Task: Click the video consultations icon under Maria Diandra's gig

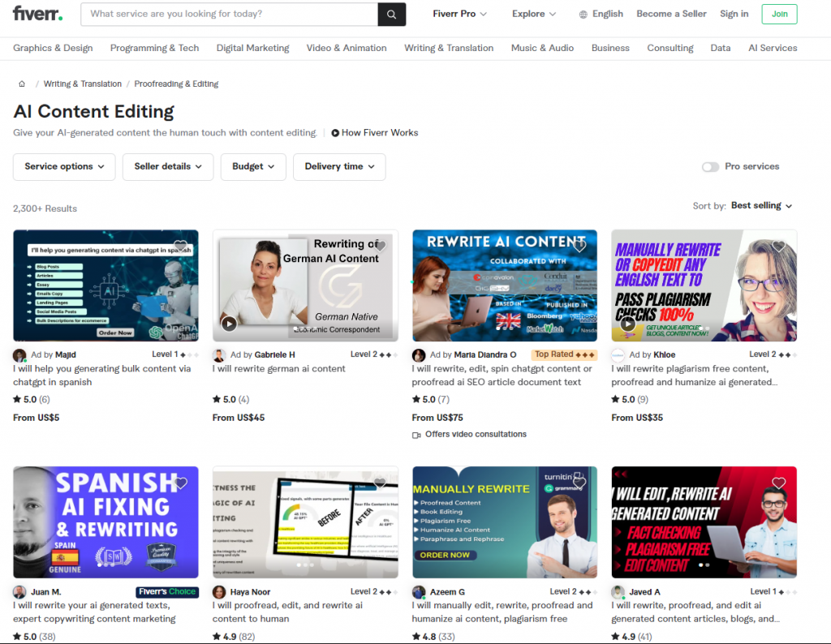Action: (417, 434)
